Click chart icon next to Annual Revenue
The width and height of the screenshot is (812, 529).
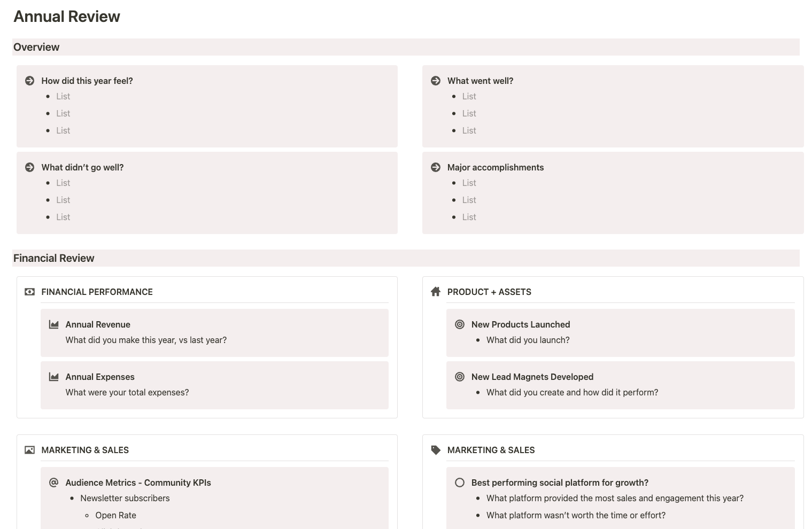(x=54, y=324)
